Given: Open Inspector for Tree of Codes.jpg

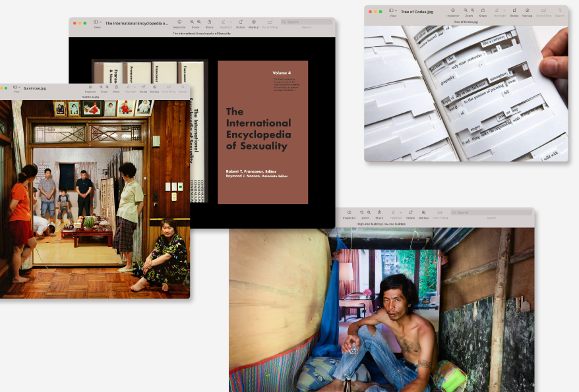Looking at the screenshot, I should point(452,11).
